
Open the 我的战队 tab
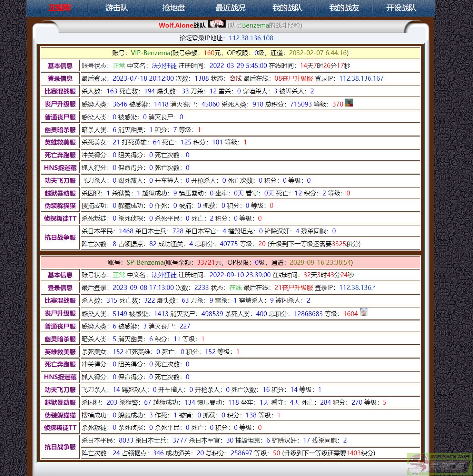[287, 8]
